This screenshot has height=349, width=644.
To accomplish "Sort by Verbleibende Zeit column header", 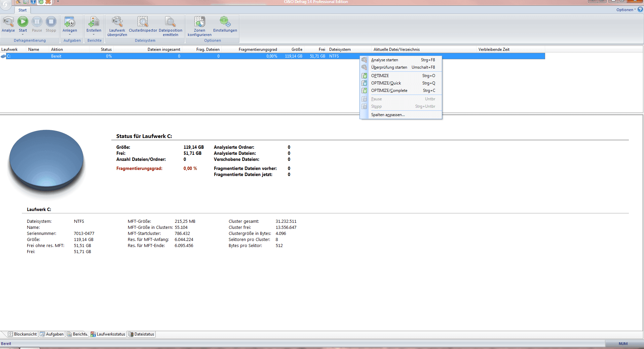I will click(511, 49).
